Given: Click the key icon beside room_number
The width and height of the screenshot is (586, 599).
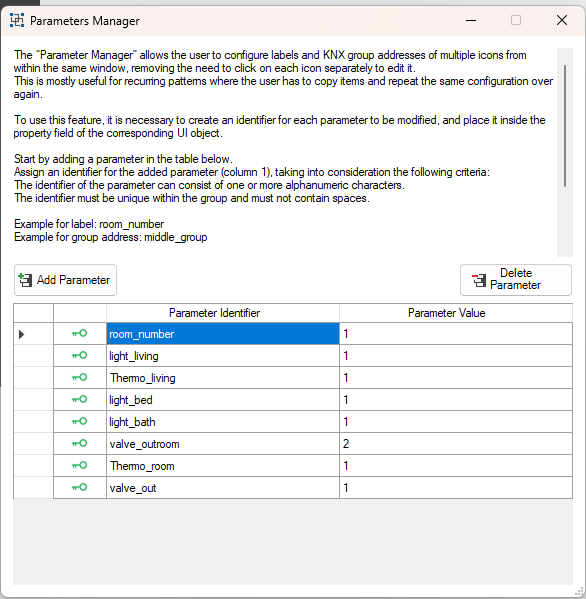Looking at the screenshot, I should (79, 333).
